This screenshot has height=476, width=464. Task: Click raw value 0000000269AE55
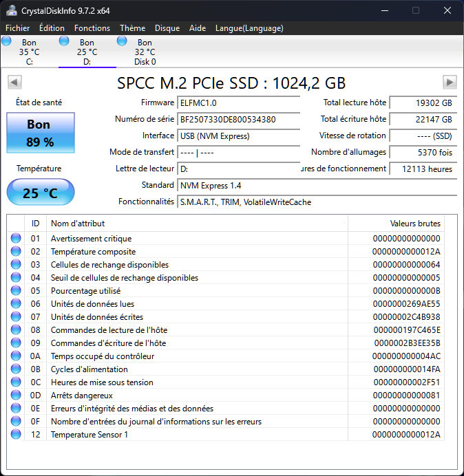coord(406,304)
